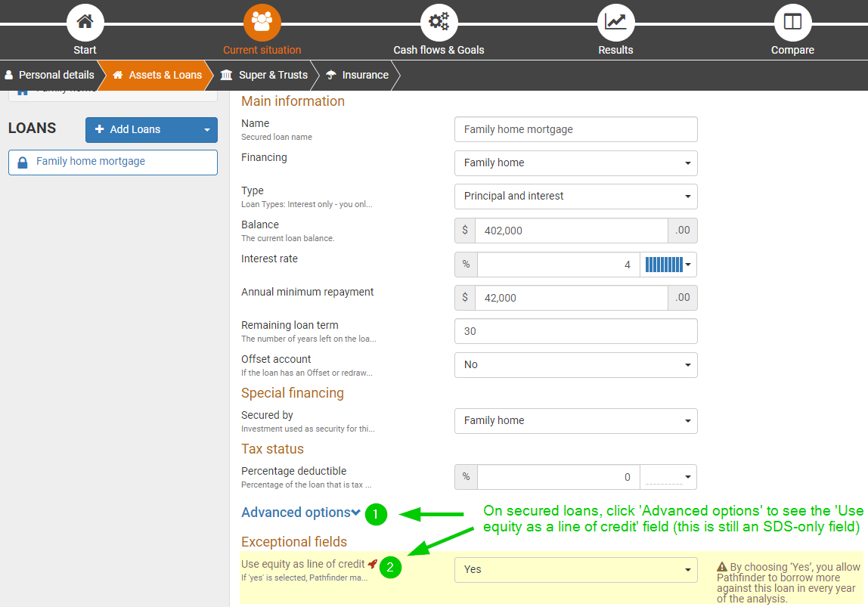This screenshot has height=607, width=868.
Task: Click the loan Name input field
Action: [575, 130]
